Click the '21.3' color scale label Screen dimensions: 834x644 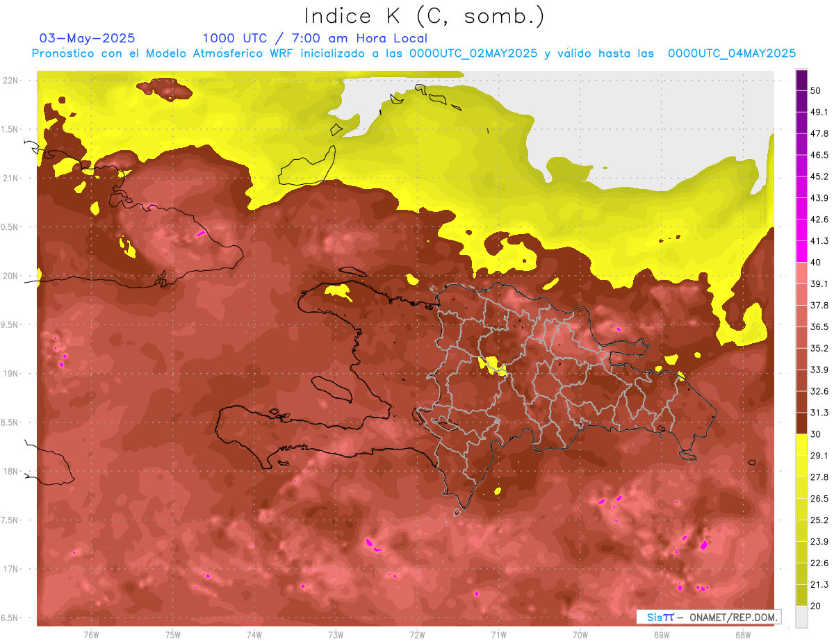819,585
